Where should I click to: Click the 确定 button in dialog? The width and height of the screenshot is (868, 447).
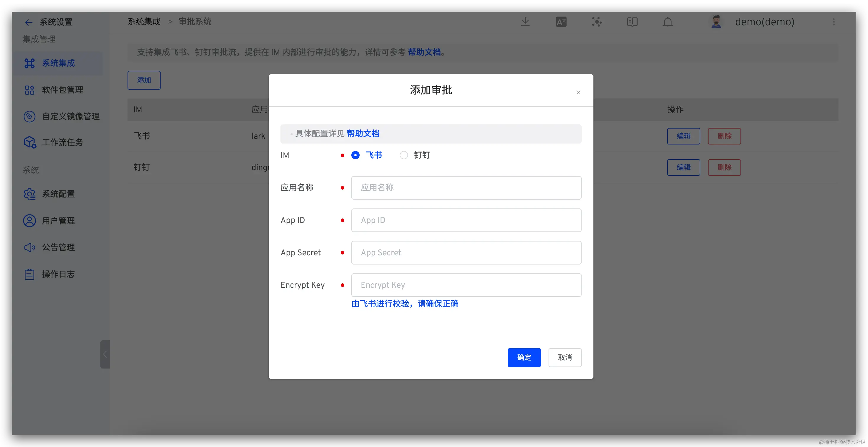(524, 357)
